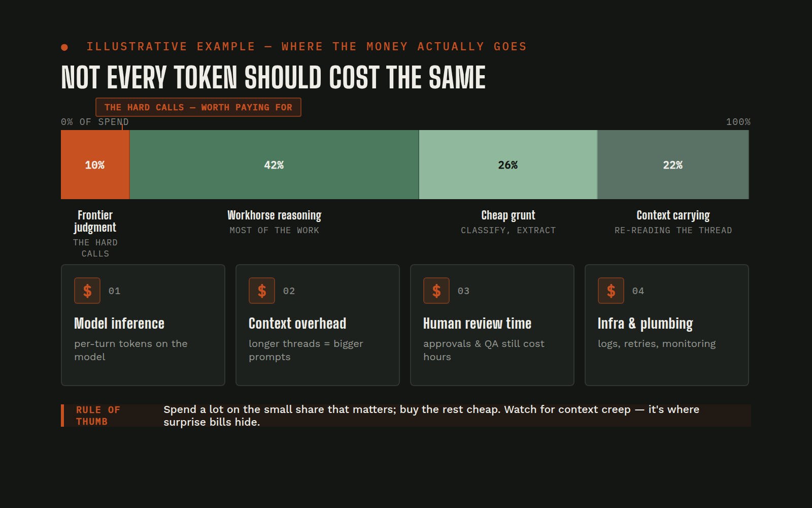
Task: Click 'approvals & QA still cost hours' description
Action: coord(484,351)
